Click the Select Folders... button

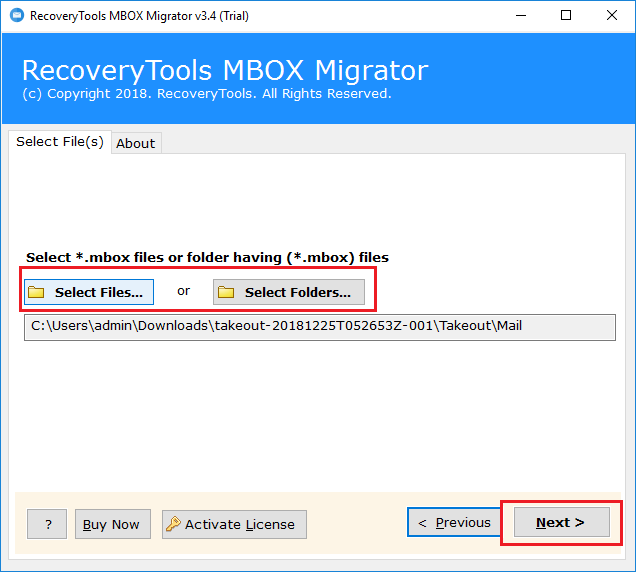289,292
